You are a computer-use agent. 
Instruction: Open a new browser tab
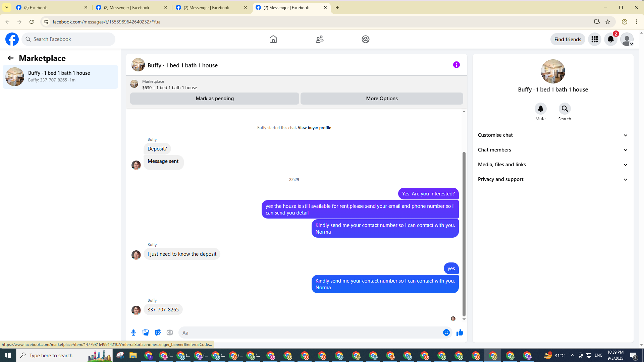click(337, 7)
